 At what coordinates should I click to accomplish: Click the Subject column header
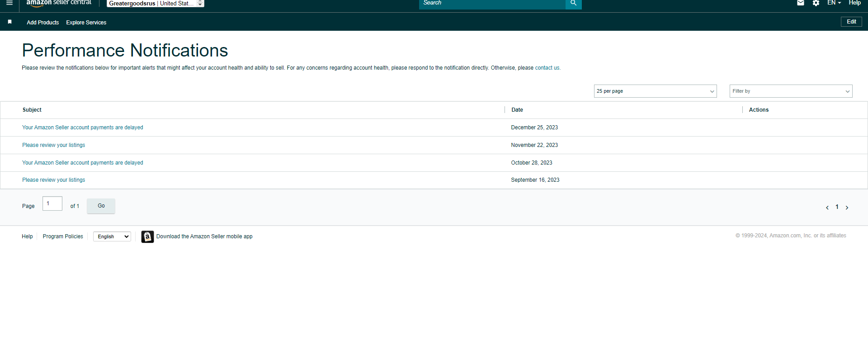click(32, 110)
